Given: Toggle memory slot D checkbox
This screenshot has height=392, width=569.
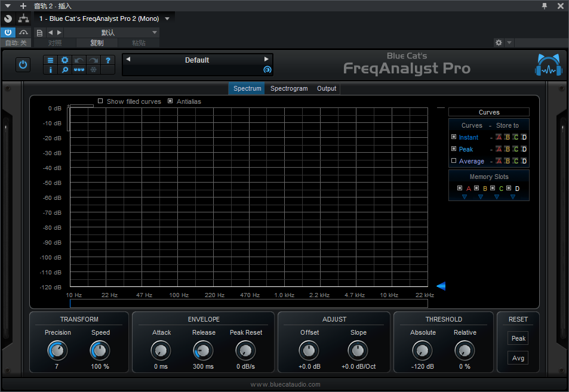Looking at the screenshot, I should pos(509,188).
